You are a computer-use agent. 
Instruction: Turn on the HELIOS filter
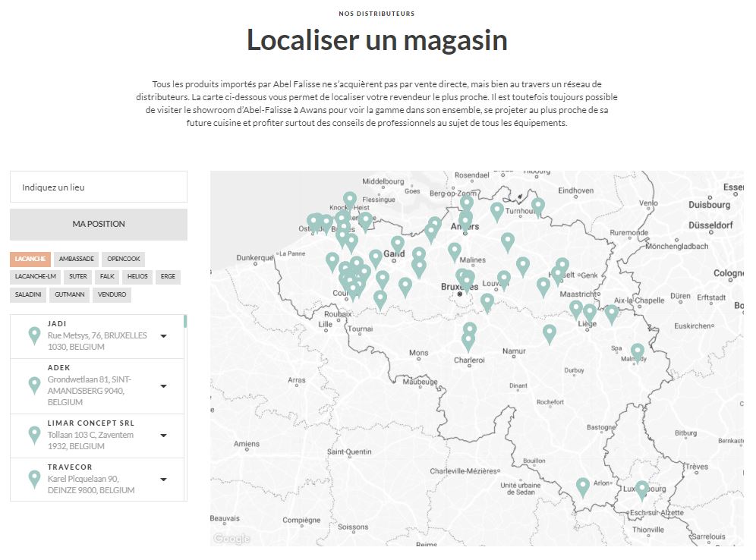[137, 277]
